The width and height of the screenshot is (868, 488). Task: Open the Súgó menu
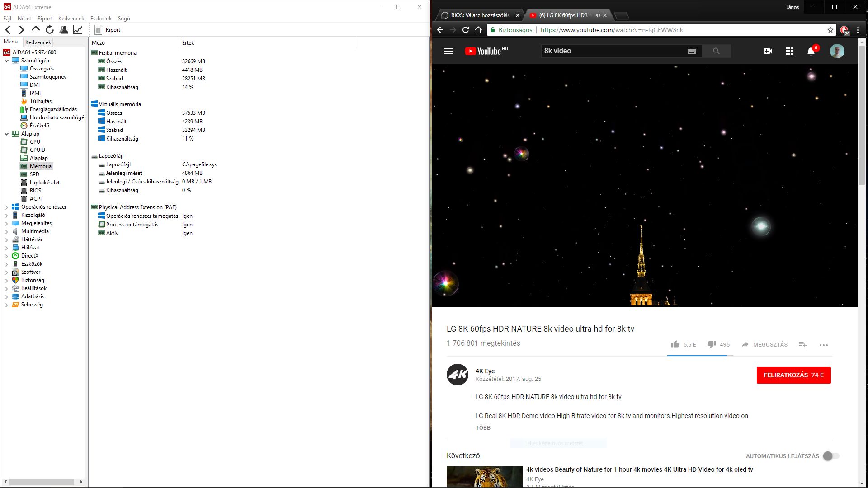[124, 19]
